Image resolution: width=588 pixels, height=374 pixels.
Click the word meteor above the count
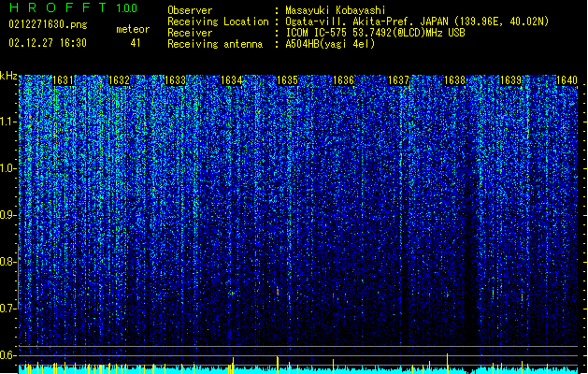pyautogui.click(x=133, y=29)
